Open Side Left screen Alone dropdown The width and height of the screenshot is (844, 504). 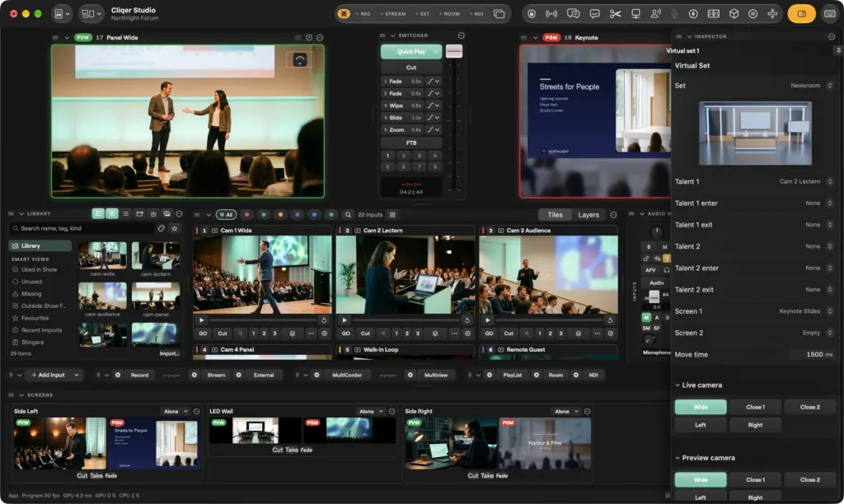[x=176, y=412]
